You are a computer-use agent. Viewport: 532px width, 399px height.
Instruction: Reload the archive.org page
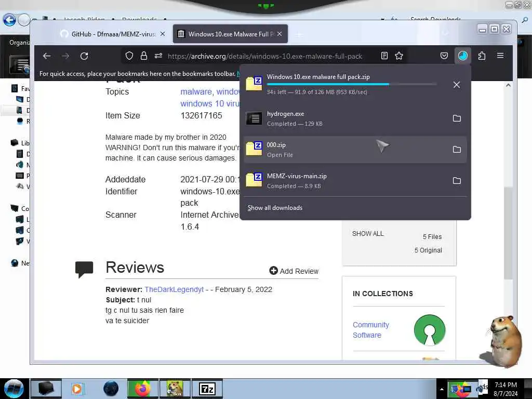click(84, 56)
